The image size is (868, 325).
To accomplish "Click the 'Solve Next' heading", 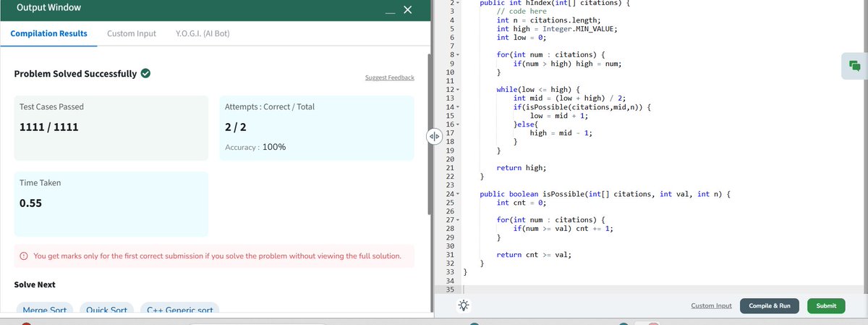I will [35, 284].
